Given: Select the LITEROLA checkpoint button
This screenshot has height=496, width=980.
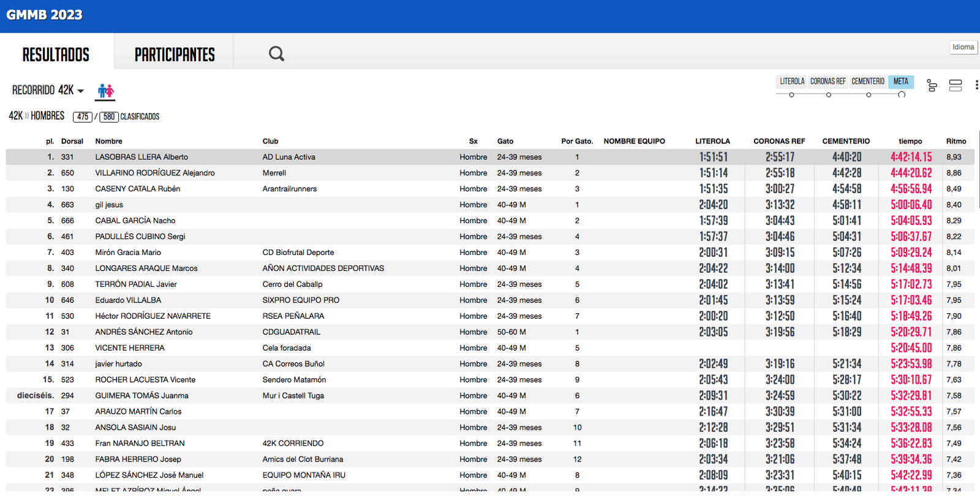Looking at the screenshot, I should point(792,82).
